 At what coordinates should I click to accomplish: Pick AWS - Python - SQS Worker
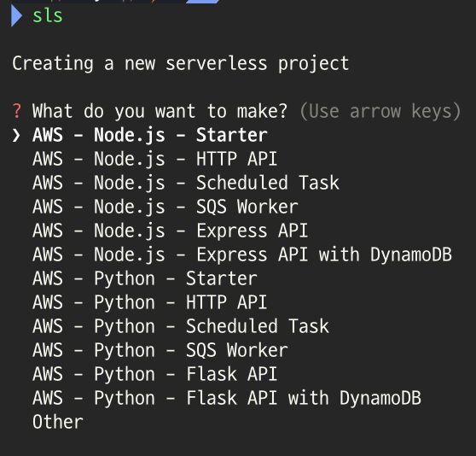160,351
